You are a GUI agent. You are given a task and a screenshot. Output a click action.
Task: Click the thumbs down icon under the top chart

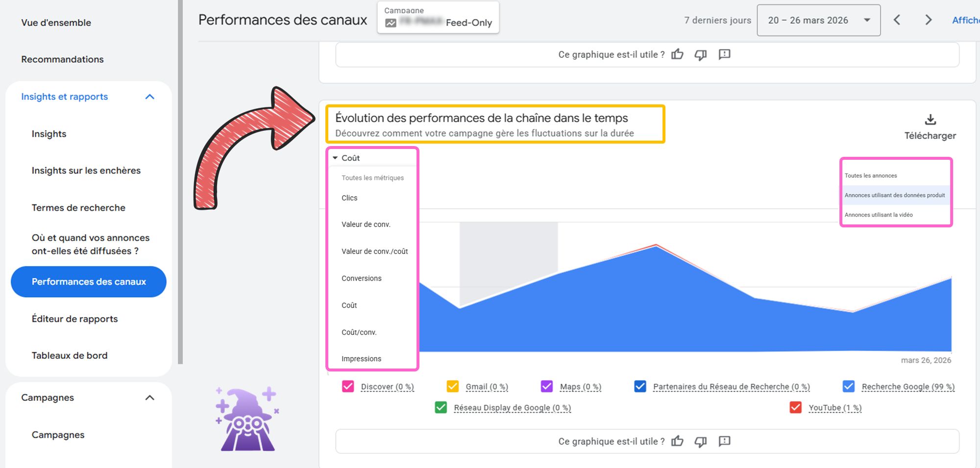pyautogui.click(x=701, y=54)
